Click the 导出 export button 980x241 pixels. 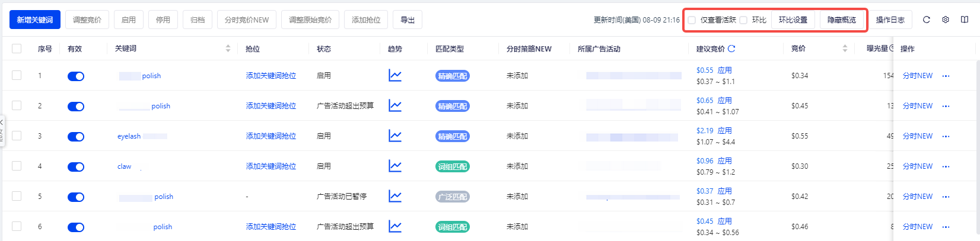point(408,20)
